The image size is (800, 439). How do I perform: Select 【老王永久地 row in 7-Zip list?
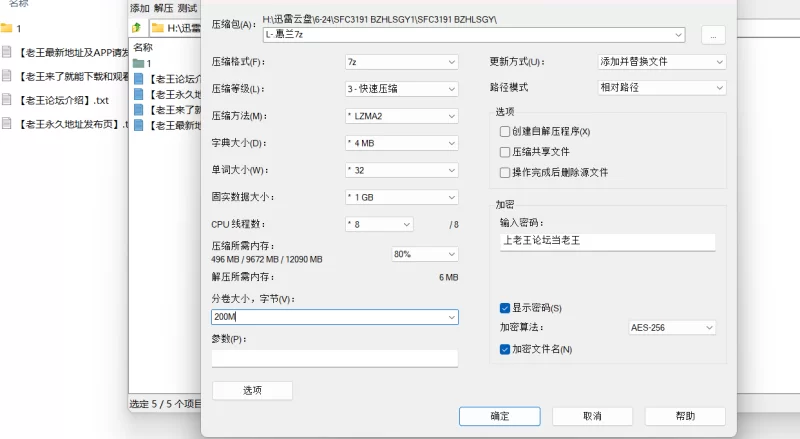(167, 94)
